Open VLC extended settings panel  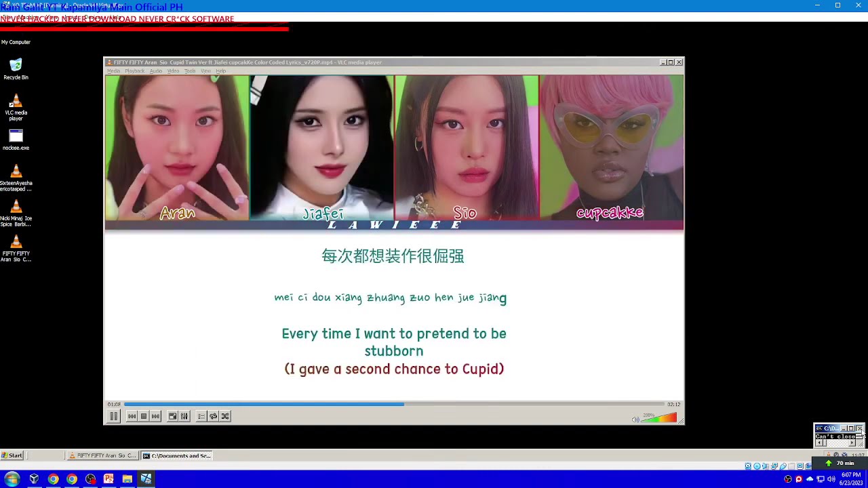(x=184, y=416)
